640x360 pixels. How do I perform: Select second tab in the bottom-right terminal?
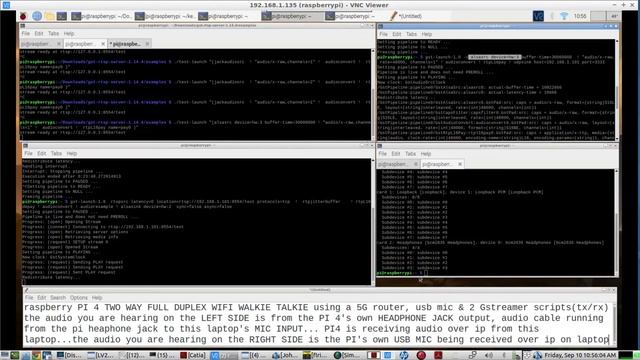(x=442, y=164)
